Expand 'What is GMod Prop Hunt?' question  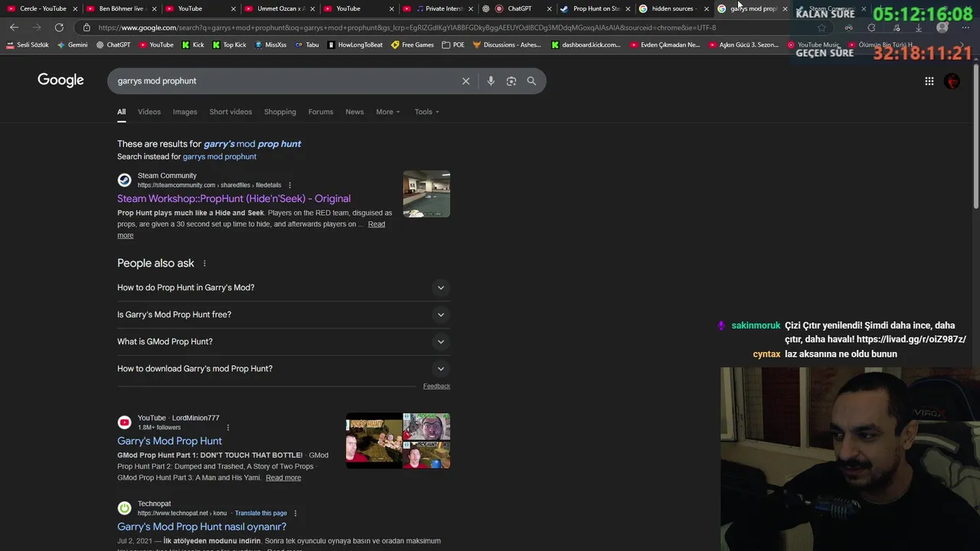283,341
